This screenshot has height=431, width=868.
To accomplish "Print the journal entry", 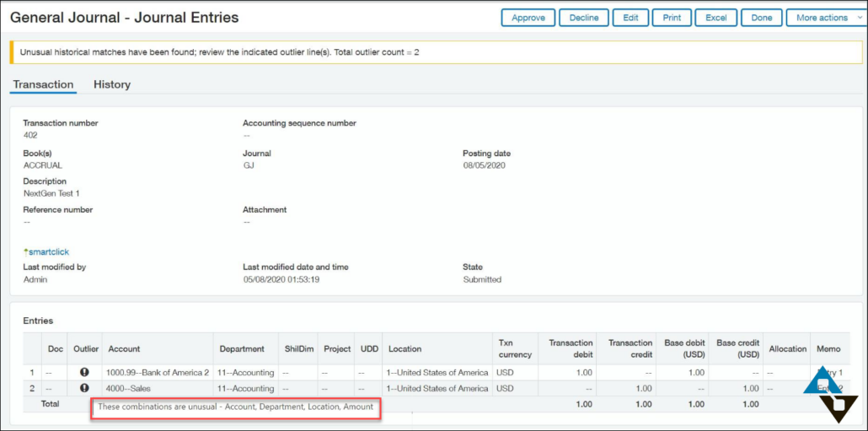I will 672,18.
